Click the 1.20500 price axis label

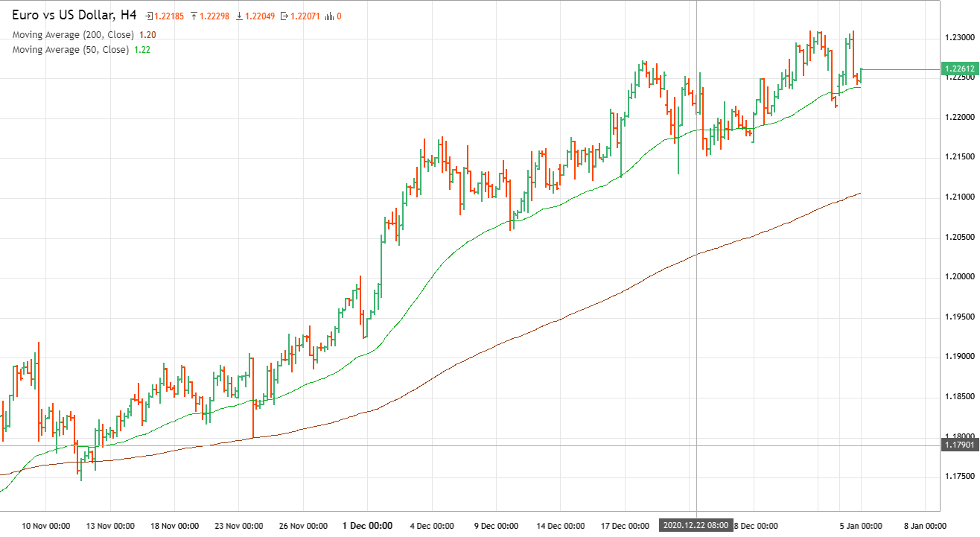tap(958, 238)
